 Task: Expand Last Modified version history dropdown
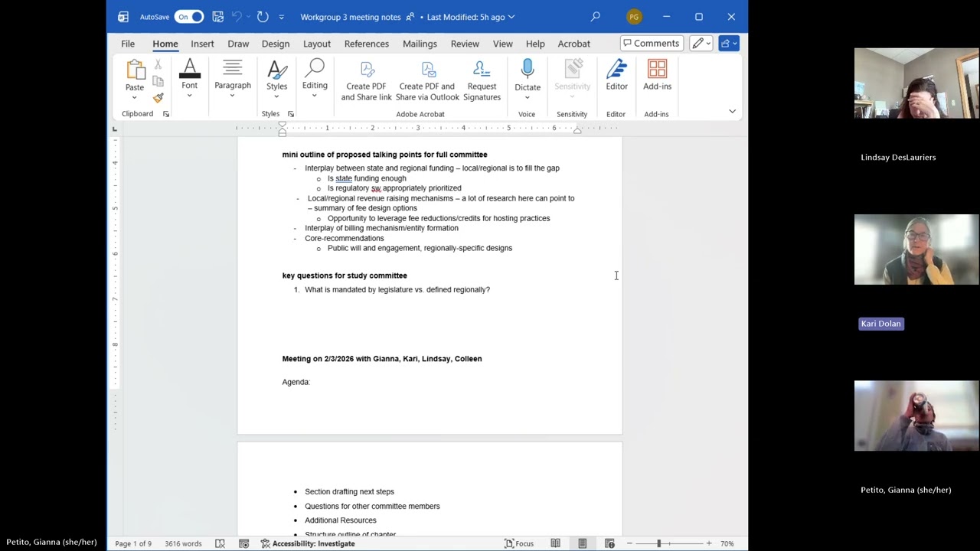[511, 17]
